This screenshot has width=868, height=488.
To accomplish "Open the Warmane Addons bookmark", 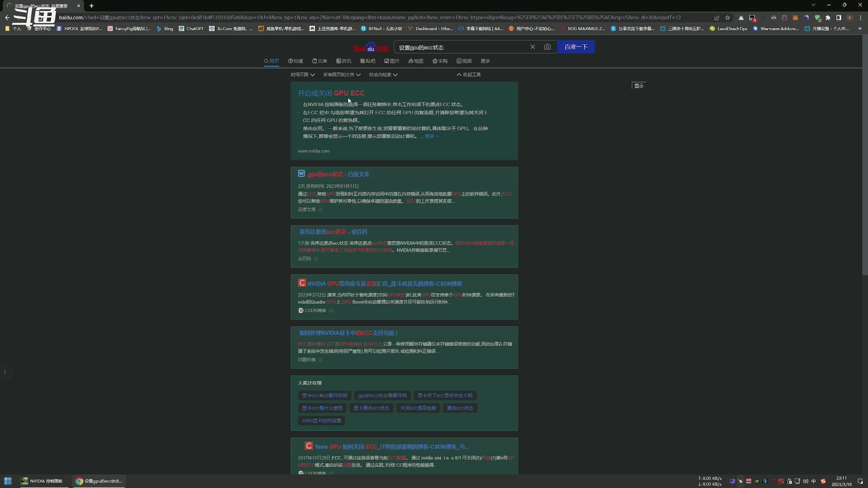I will (x=776, y=28).
